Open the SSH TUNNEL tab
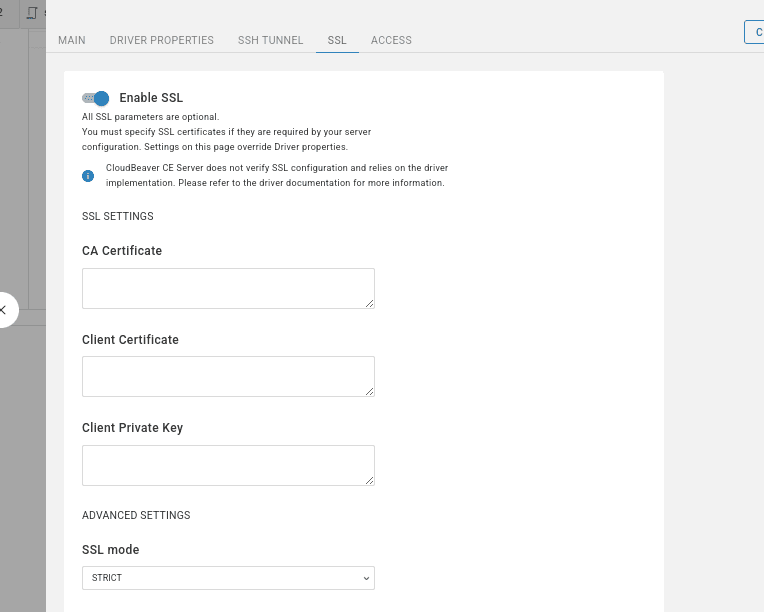764x612 pixels. click(270, 40)
